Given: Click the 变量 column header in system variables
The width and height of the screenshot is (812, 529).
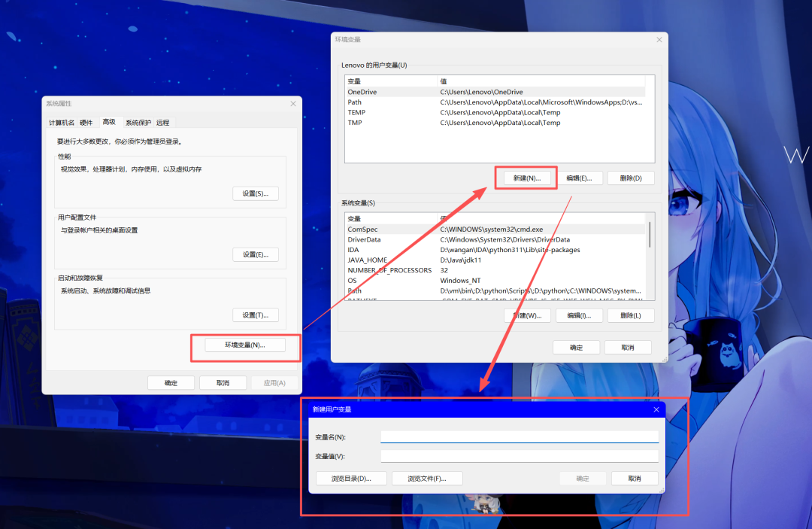Looking at the screenshot, I should [391, 219].
